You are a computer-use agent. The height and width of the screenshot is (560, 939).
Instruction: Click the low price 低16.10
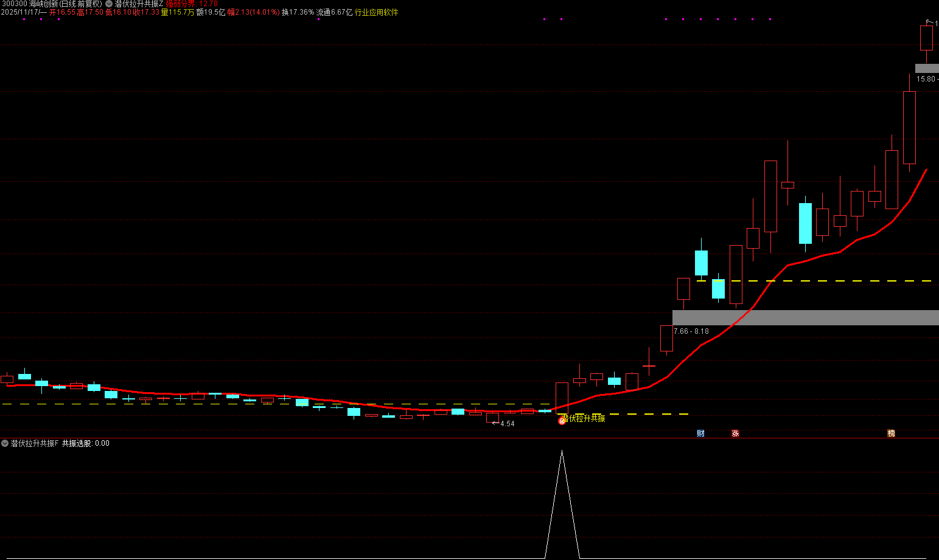tap(118, 12)
